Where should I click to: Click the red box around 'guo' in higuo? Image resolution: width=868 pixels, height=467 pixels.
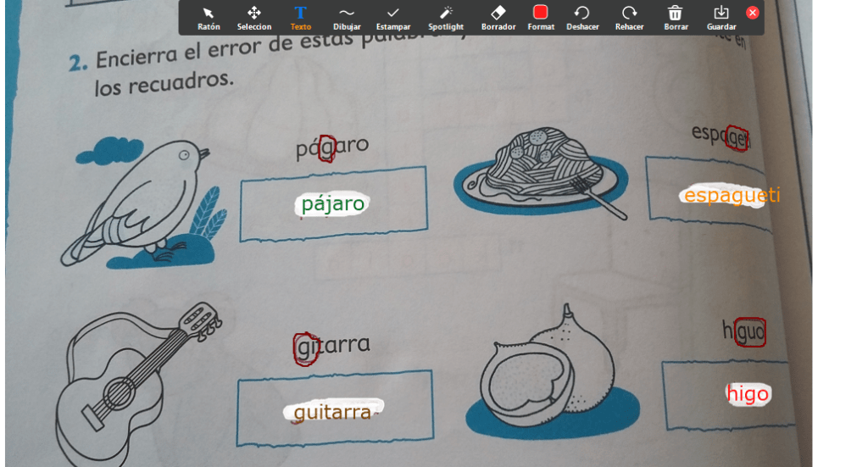(751, 332)
